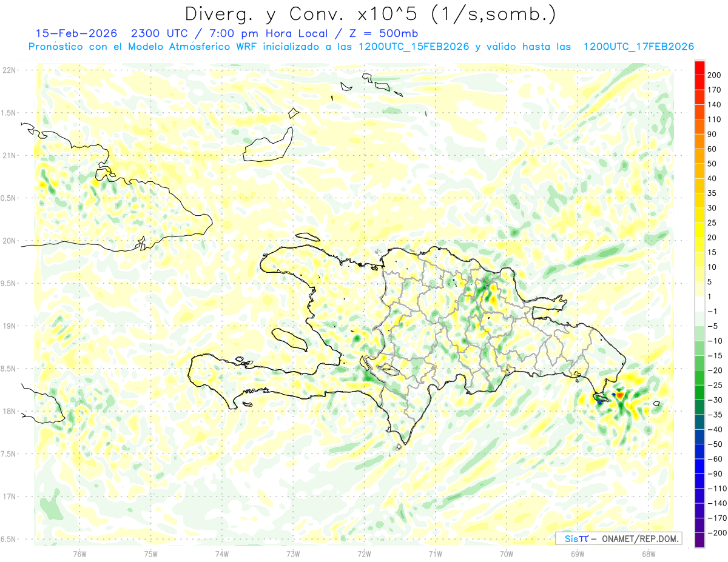The height and width of the screenshot is (562, 728).
Task: Click the '6.5N' latitude label
Action: [x=9, y=539]
